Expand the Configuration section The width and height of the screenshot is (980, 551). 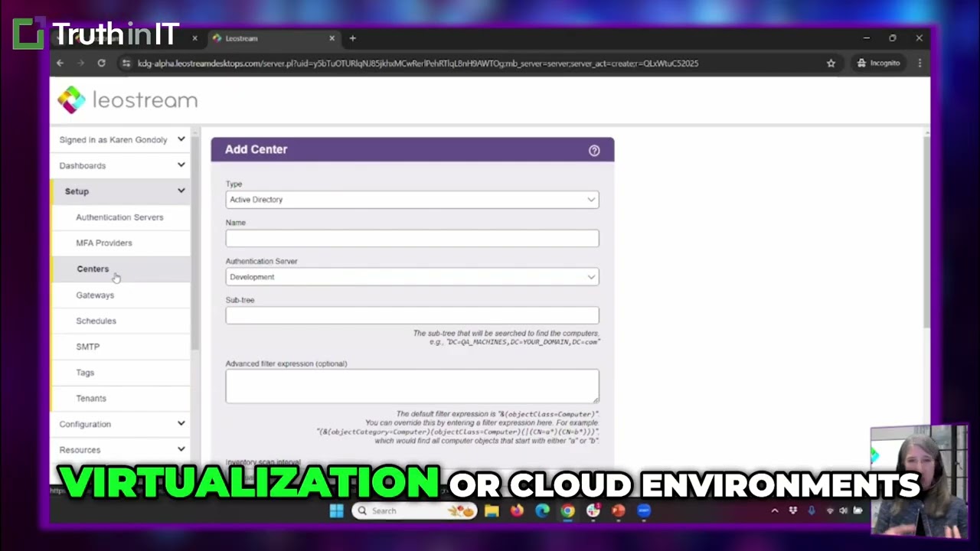[x=122, y=424]
